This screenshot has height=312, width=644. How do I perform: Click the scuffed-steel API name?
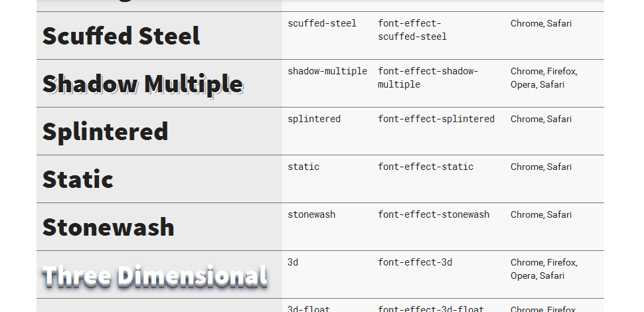[322, 23]
